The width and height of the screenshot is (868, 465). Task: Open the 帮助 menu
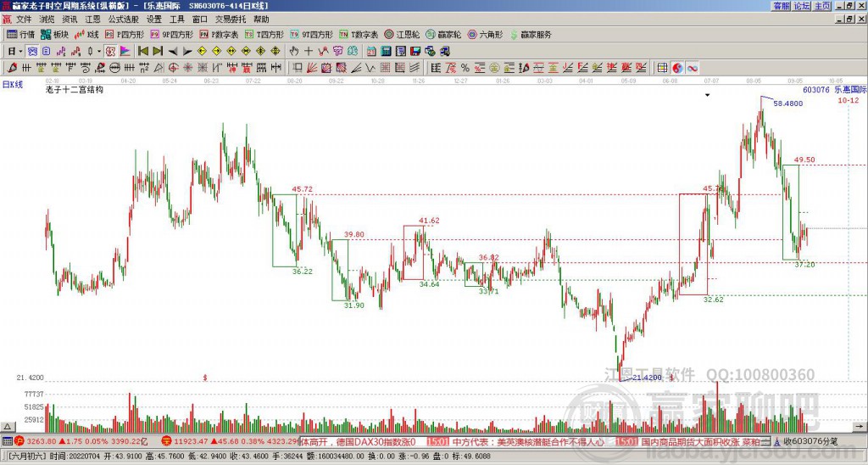pos(261,20)
